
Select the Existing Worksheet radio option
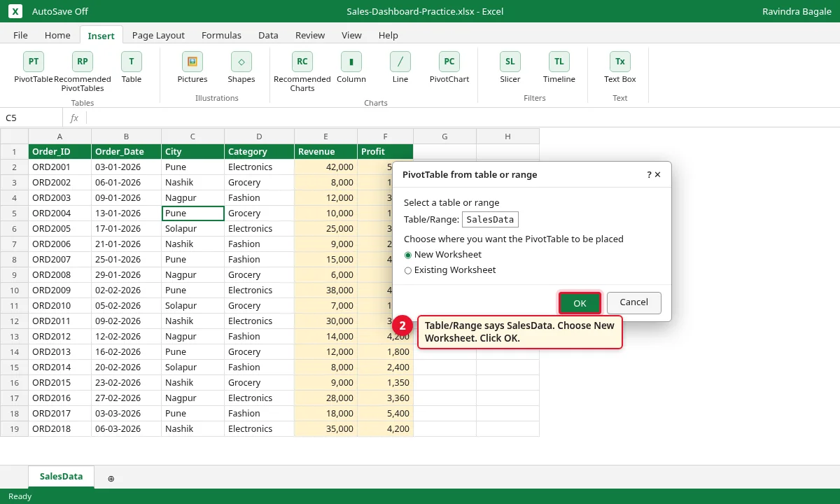pos(408,270)
